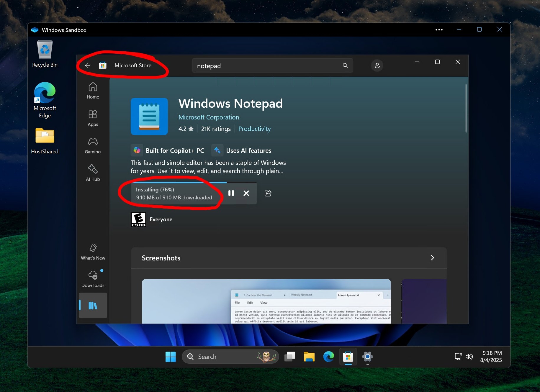This screenshot has height=392, width=540.
Task: Open Home in the Store sidebar
Action: tap(93, 91)
